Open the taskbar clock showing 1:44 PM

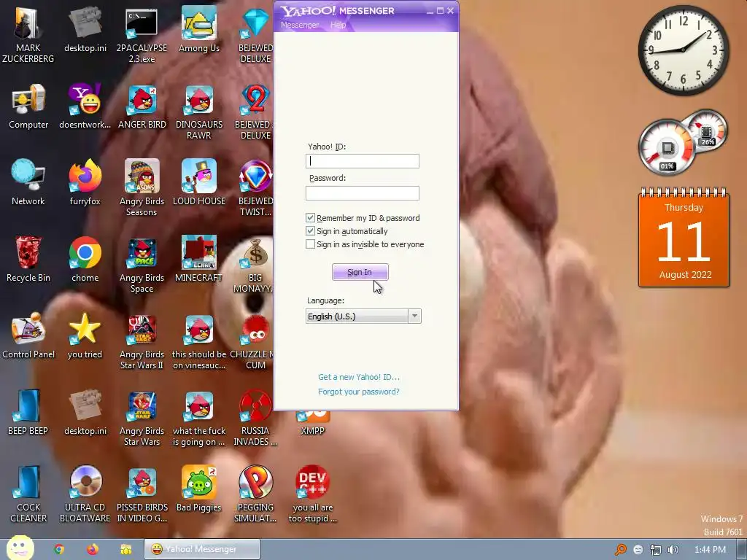710,550
